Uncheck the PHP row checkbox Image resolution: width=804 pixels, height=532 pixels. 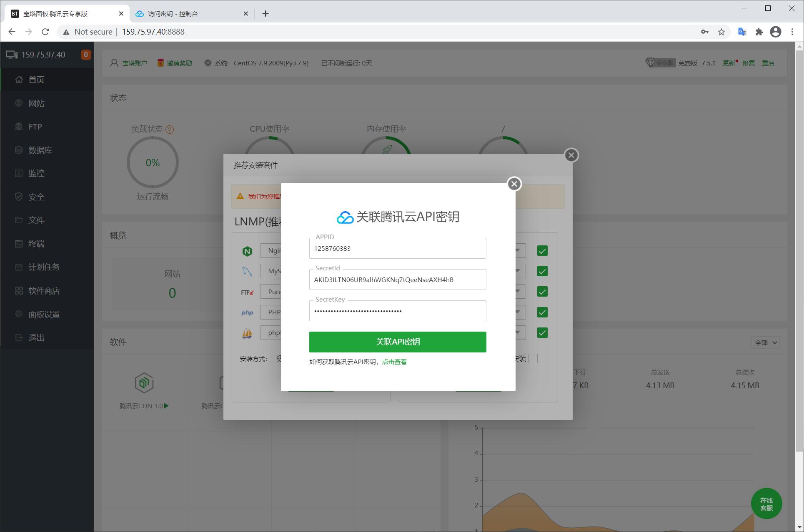pos(542,312)
